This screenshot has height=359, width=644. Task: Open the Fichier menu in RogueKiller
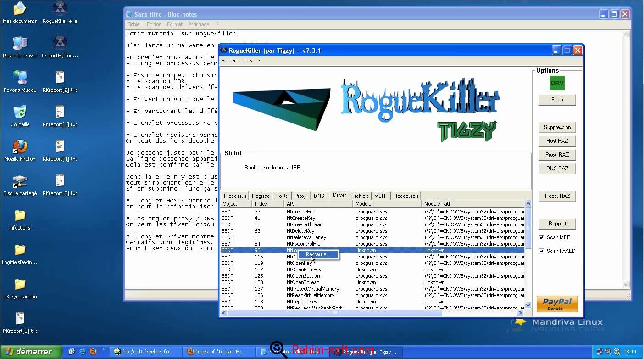tap(228, 61)
